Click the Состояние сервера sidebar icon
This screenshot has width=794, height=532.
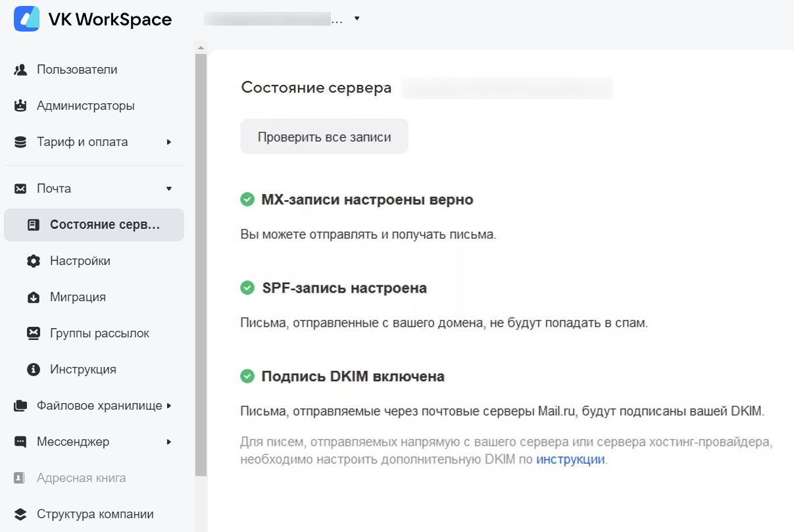point(34,225)
